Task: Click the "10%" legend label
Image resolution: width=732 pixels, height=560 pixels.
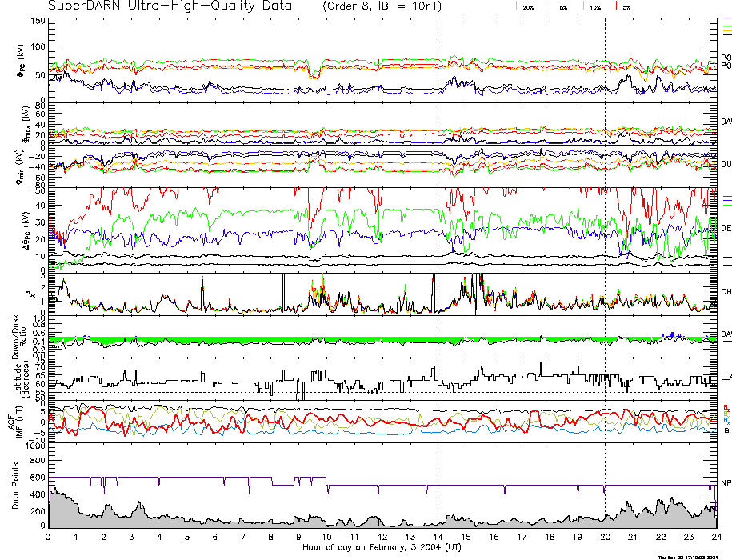Action: 595,7
